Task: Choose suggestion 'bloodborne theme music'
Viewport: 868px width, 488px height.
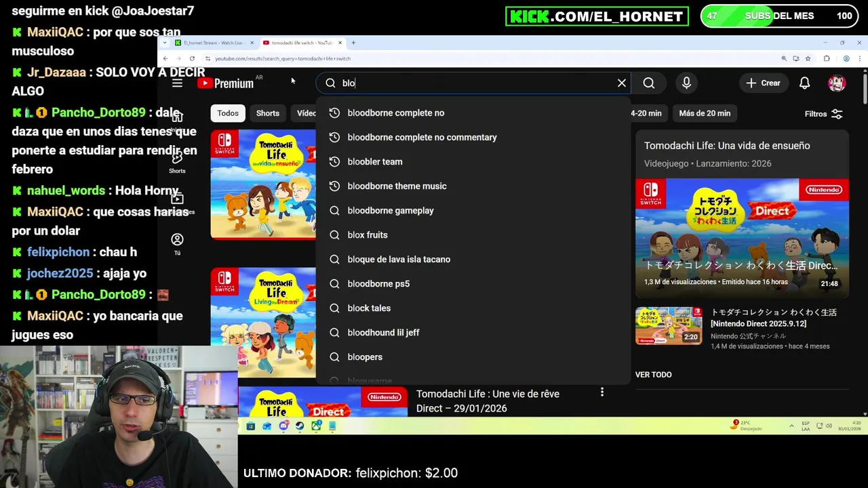Action: point(473,186)
